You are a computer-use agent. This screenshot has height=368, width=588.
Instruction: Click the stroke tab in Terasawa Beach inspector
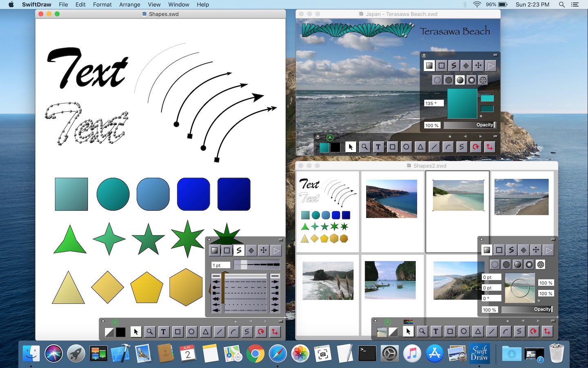(441, 65)
